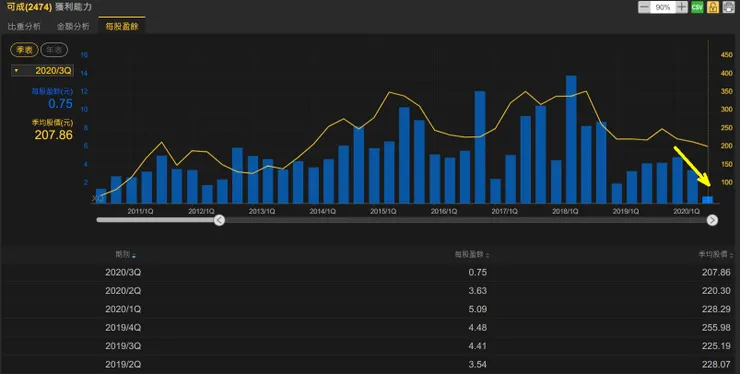
Task: Click the 4.48 EPS table cell
Action: 478,328
